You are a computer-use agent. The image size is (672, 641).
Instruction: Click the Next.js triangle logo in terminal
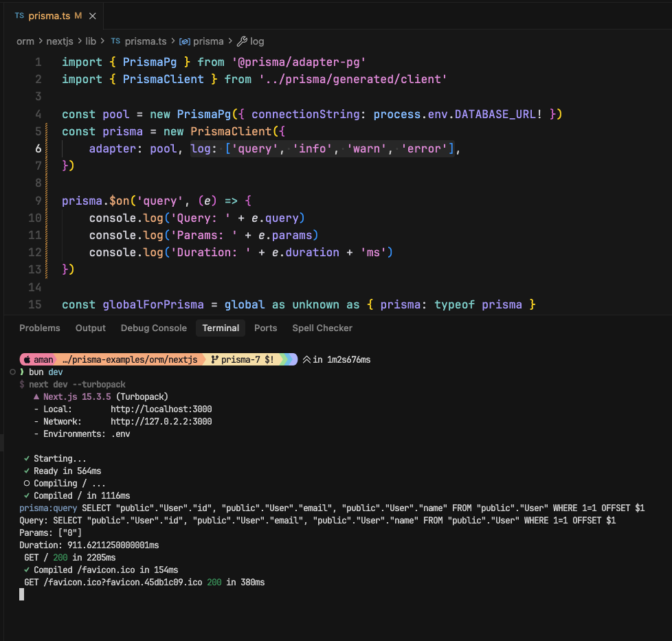click(x=36, y=397)
